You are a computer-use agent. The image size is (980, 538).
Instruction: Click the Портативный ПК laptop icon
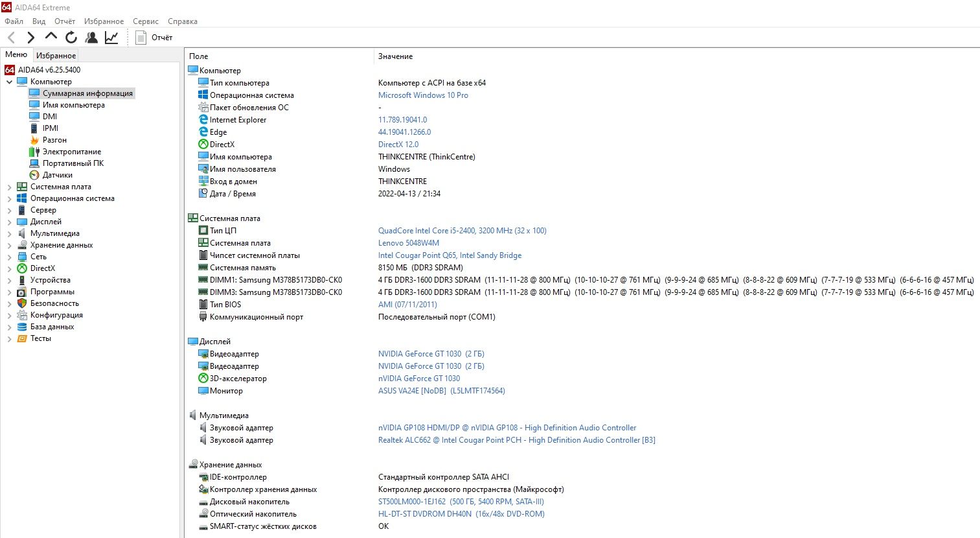34,163
